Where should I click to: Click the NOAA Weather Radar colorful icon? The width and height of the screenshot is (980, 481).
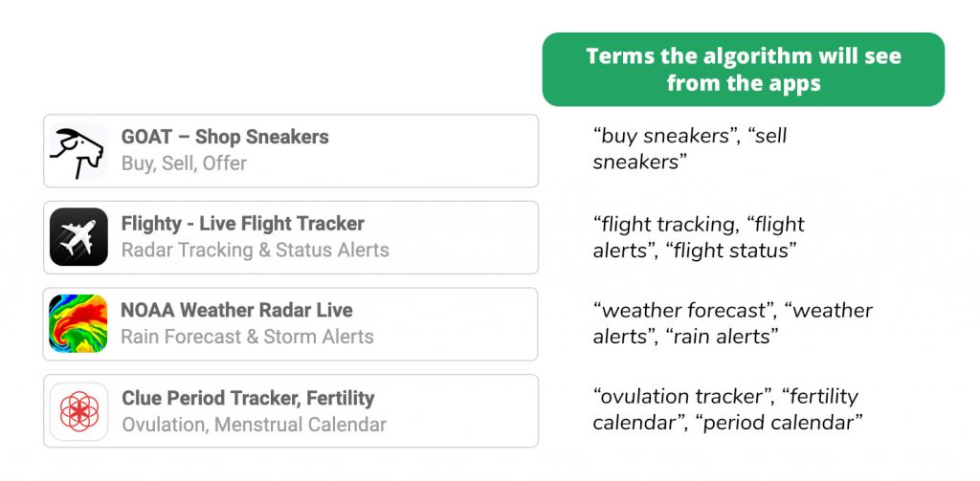coord(78,323)
